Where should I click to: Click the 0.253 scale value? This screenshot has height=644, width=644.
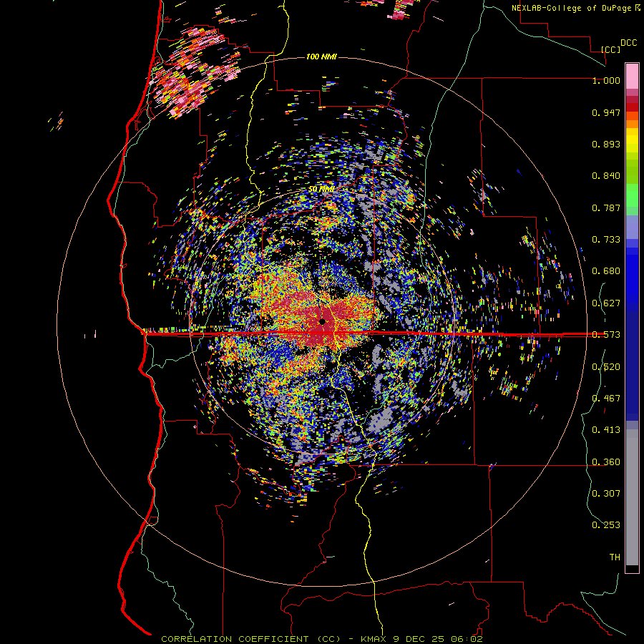coord(606,525)
